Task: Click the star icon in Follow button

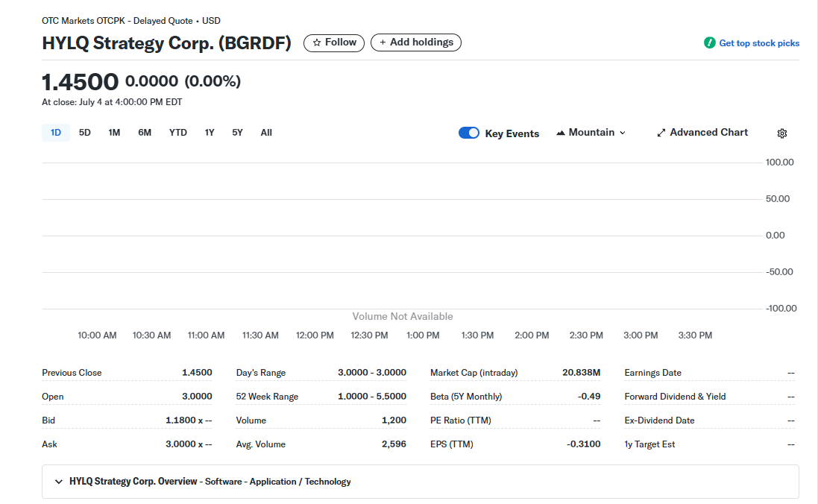Action: 317,42
